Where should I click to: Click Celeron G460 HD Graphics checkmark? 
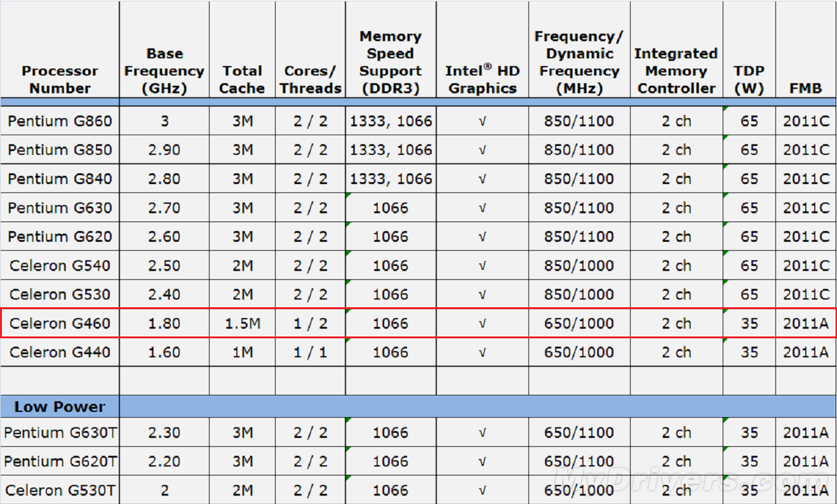coord(482,324)
